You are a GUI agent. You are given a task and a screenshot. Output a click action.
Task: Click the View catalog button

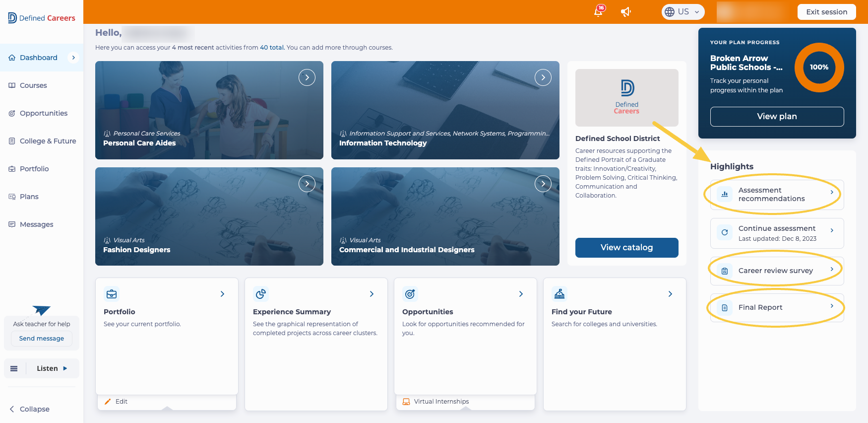point(626,248)
